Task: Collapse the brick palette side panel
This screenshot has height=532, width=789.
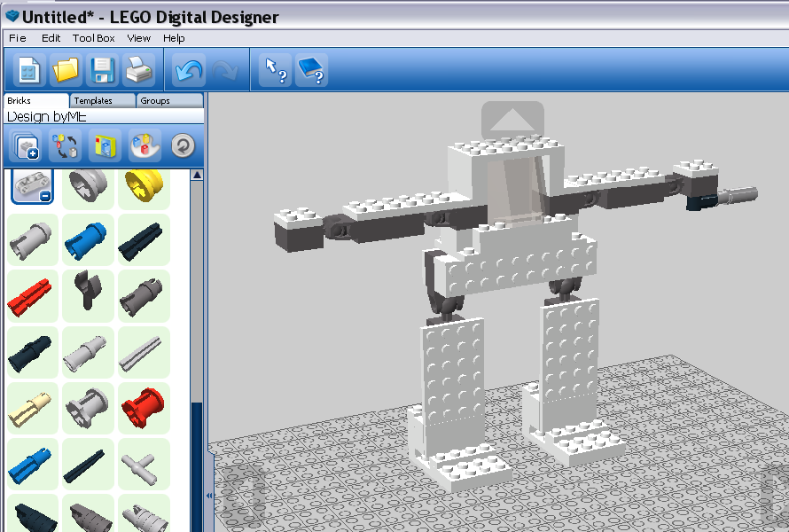Action: (209, 496)
